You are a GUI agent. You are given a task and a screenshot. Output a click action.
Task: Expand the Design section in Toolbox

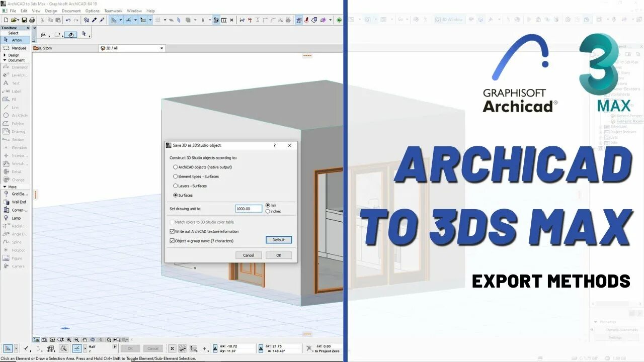click(x=5, y=55)
